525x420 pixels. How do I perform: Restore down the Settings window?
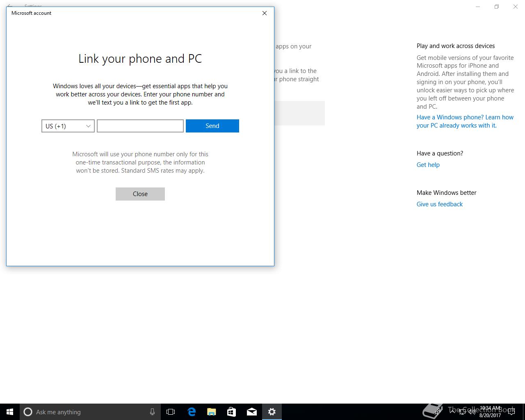click(497, 7)
